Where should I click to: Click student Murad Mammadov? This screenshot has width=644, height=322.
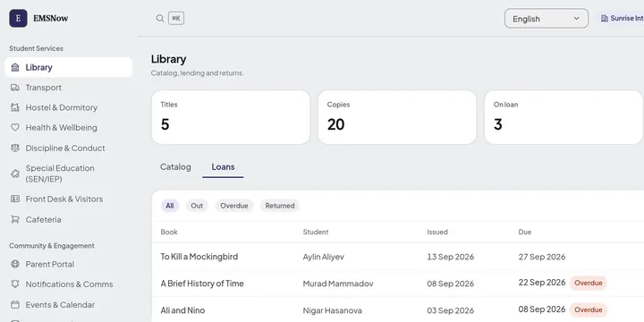coord(338,284)
